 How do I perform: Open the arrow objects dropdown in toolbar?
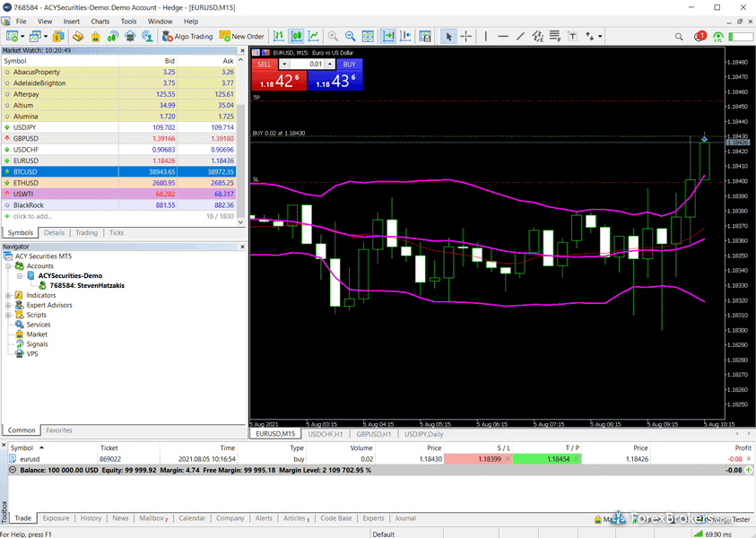(x=600, y=36)
